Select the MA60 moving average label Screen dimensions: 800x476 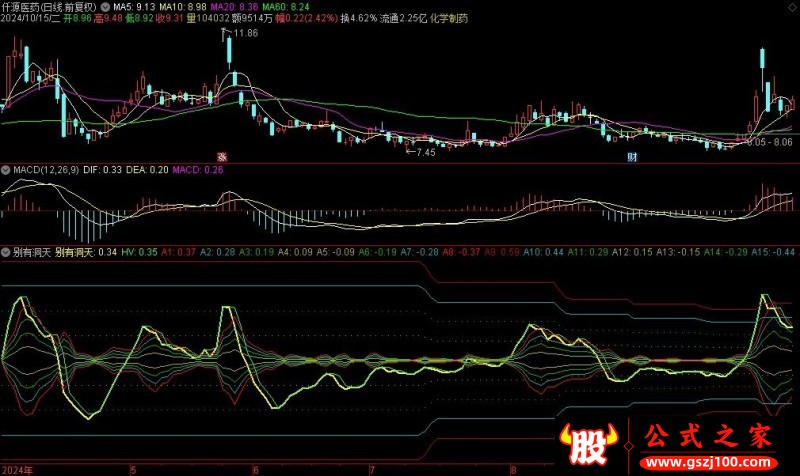[270, 6]
